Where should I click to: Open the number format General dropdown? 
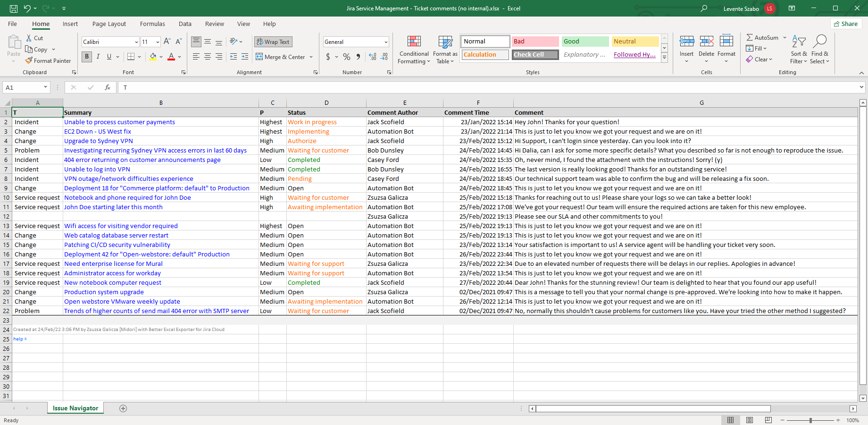[x=386, y=42]
